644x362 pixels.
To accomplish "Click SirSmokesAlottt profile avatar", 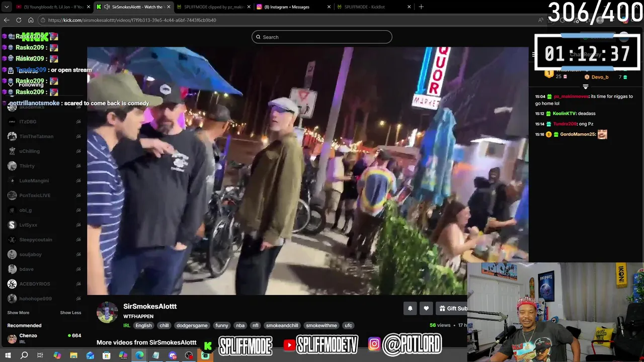I will [107, 312].
